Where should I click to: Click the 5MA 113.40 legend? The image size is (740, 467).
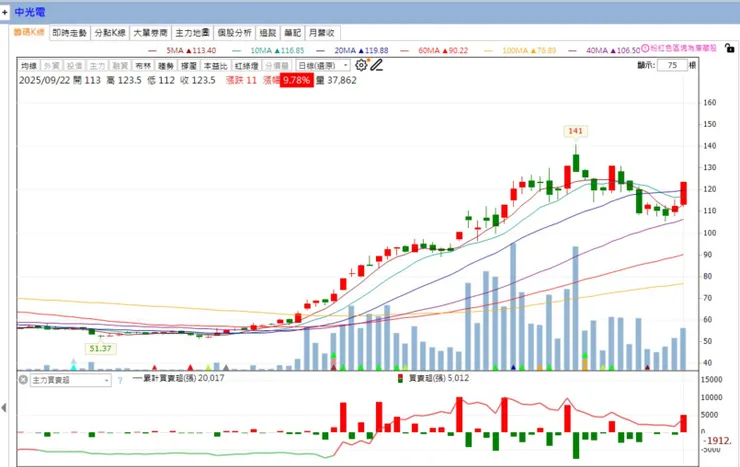(182, 50)
